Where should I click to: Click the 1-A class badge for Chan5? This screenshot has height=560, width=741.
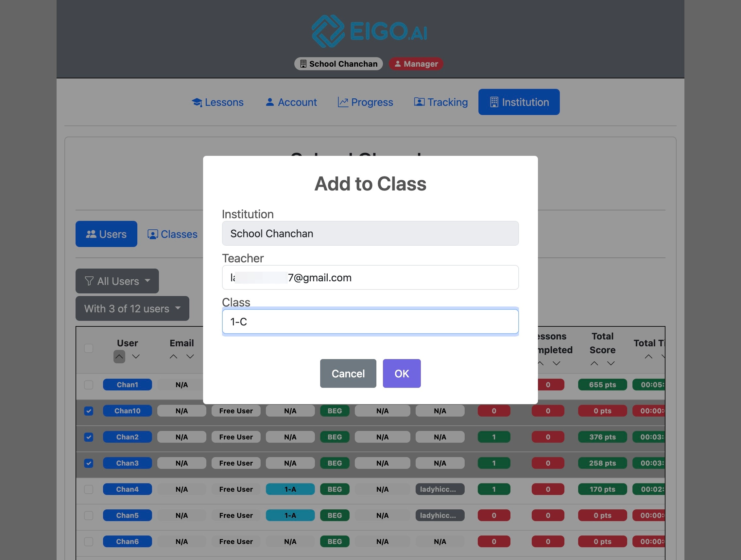click(x=290, y=516)
